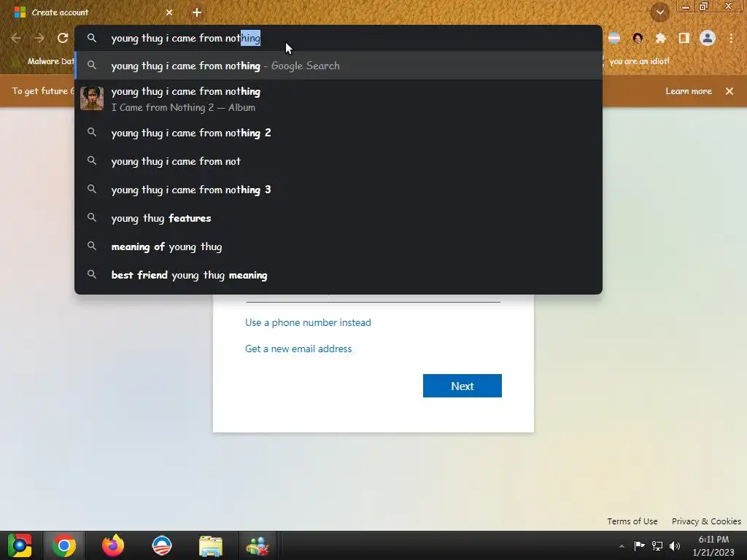
Task: Show hidden tray icons arrow
Action: tap(622, 545)
